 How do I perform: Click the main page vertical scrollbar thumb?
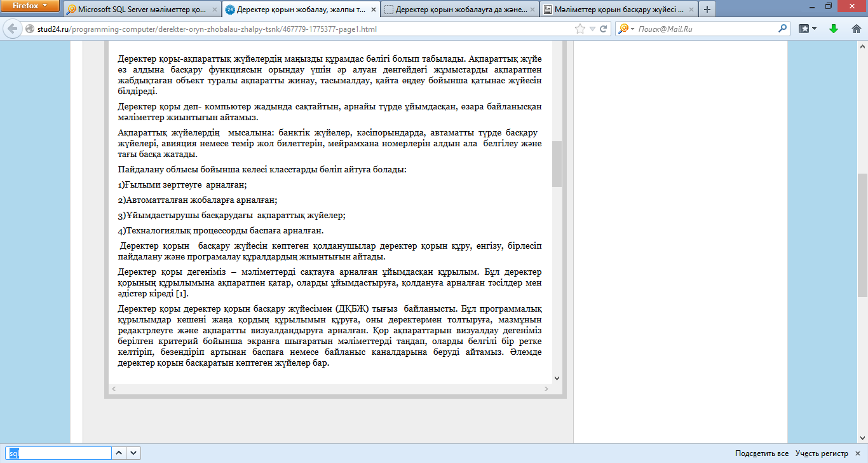[862, 235]
